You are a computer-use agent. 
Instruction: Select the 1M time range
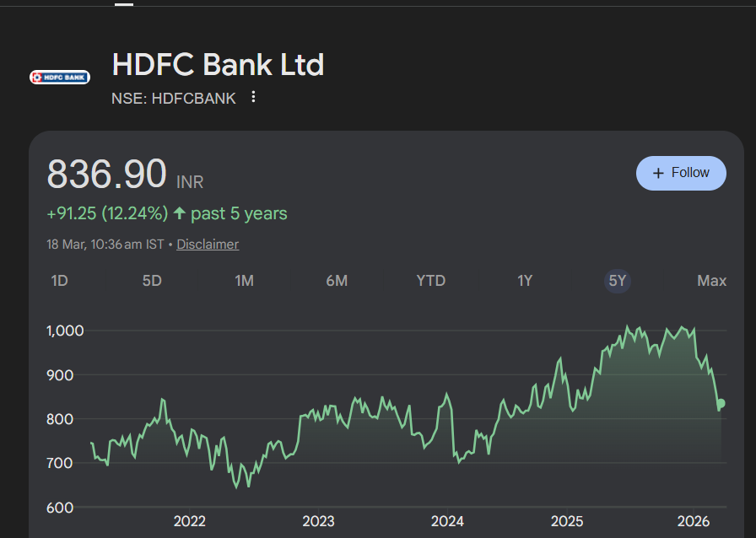[244, 281]
